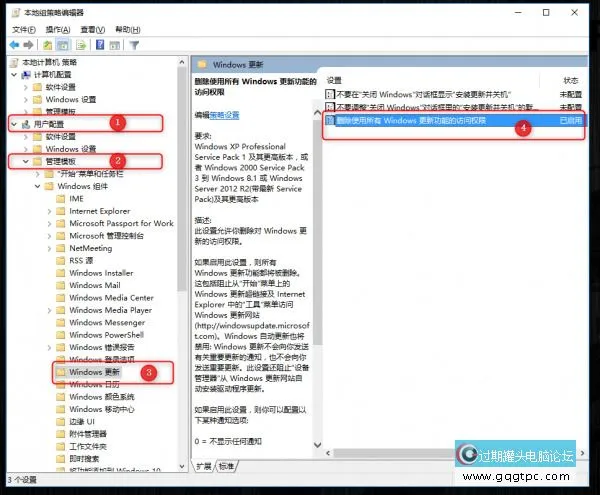This screenshot has height=495, width=600.
Task: Select the Microsoft 管理控制台 folder
Action: click(106, 236)
